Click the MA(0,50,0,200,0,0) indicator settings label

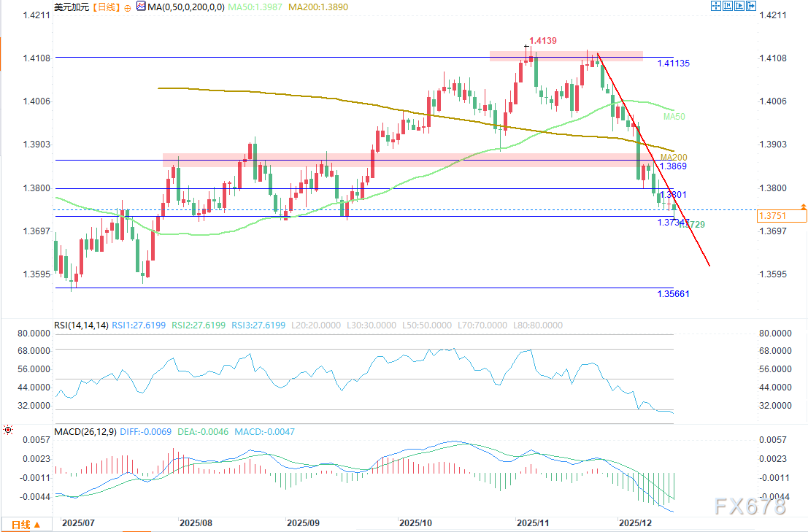[x=184, y=7]
